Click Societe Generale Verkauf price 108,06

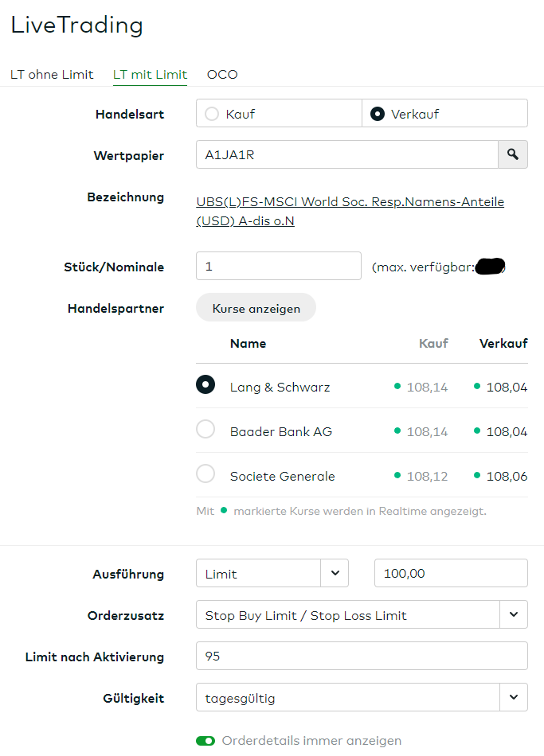coord(507,477)
